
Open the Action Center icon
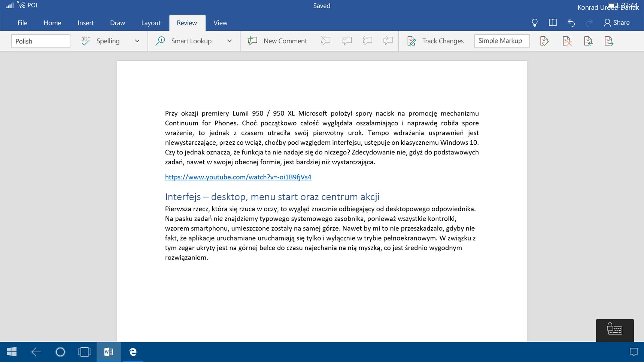[x=634, y=352]
